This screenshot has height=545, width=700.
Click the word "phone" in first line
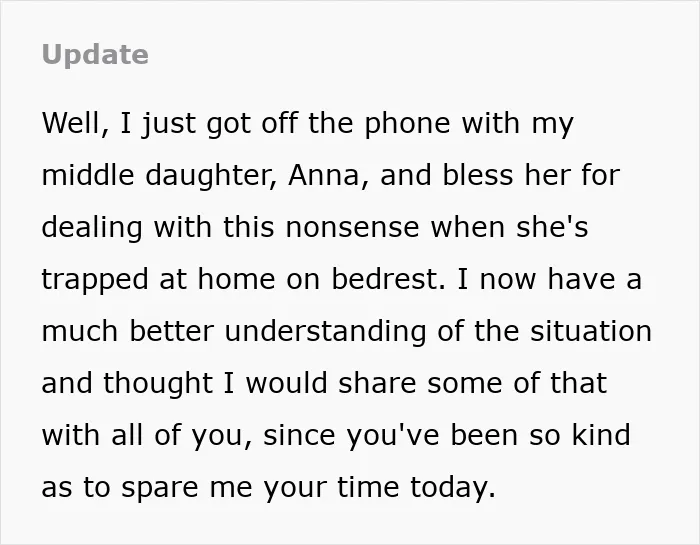pyautogui.click(x=408, y=124)
